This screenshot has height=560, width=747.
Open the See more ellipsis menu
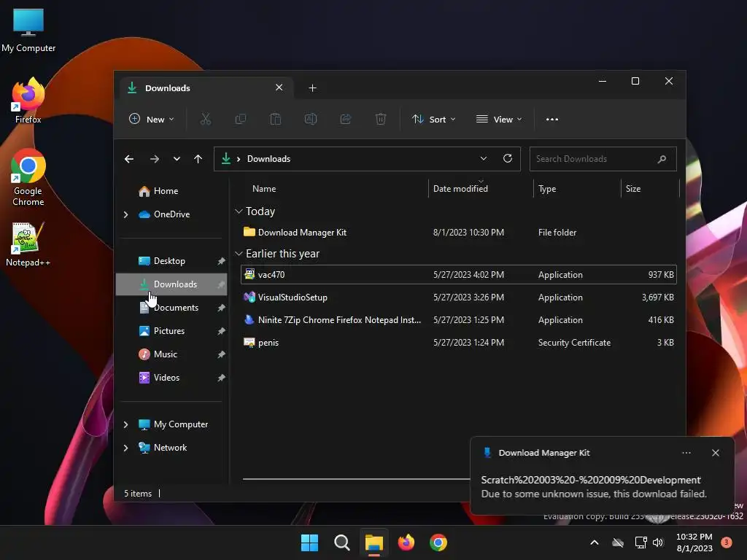click(552, 119)
